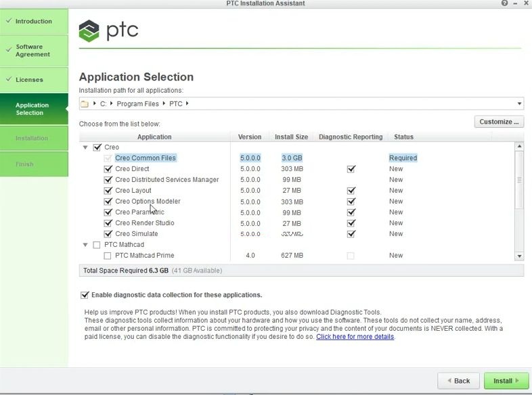
Task: Uncheck Creo Options Modeler
Action: coord(108,202)
